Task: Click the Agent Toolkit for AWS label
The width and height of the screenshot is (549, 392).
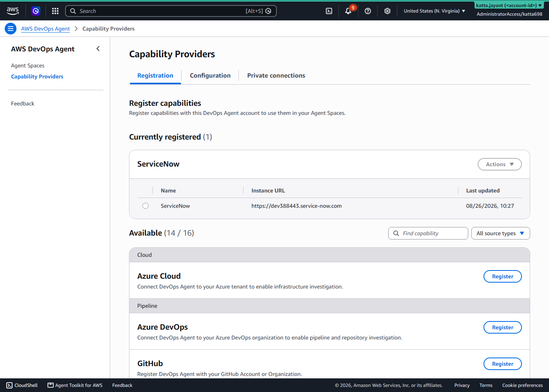Action: [79, 385]
